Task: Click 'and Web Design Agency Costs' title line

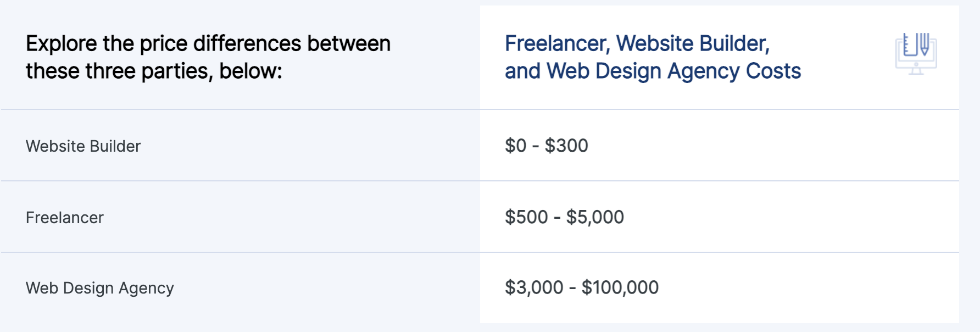Action: pyautogui.click(x=653, y=71)
